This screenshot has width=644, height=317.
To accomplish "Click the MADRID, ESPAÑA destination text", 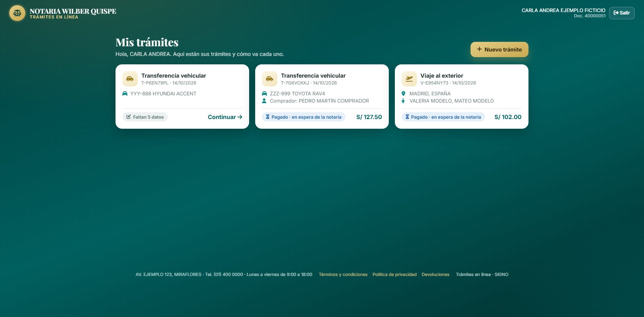I will tap(430, 94).
